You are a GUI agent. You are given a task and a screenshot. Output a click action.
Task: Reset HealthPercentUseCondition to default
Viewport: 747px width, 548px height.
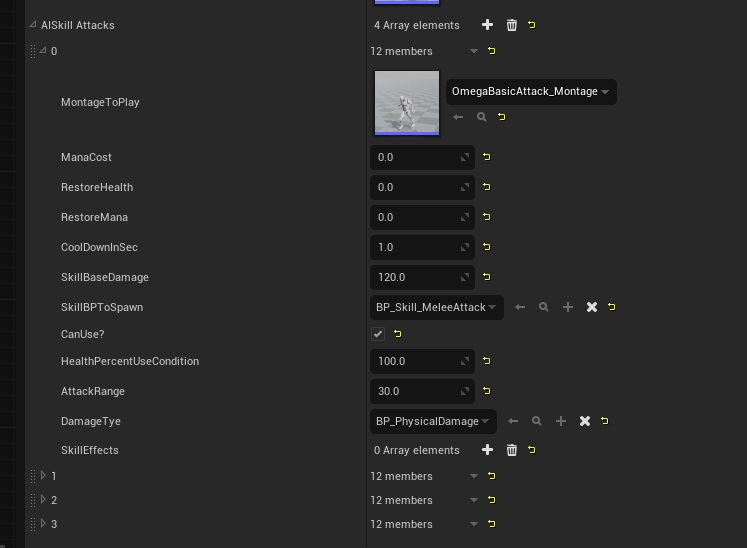click(x=486, y=361)
